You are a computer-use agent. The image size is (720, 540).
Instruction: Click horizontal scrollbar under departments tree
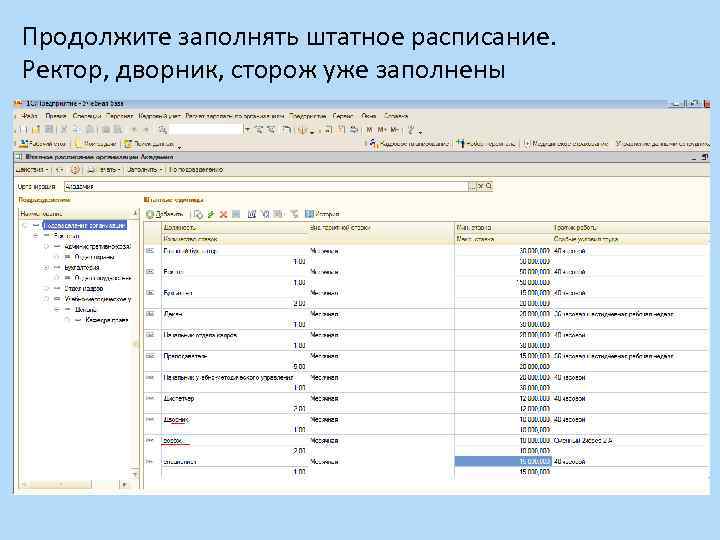coord(59,484)
